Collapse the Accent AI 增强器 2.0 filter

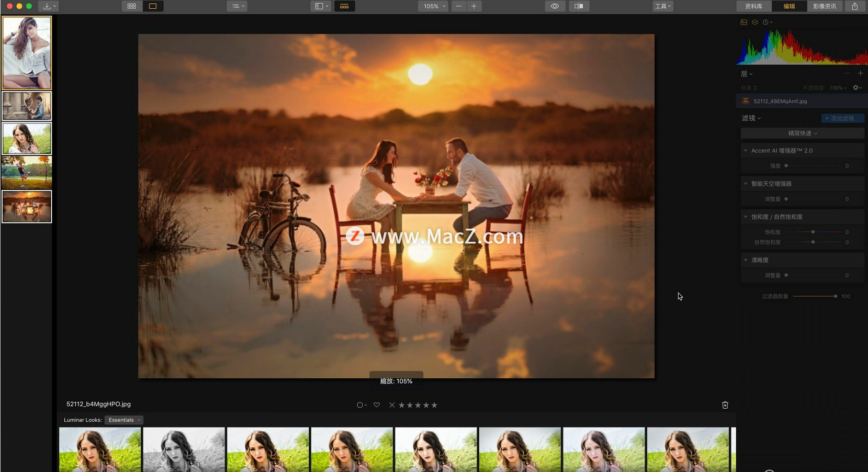(746, 151)
